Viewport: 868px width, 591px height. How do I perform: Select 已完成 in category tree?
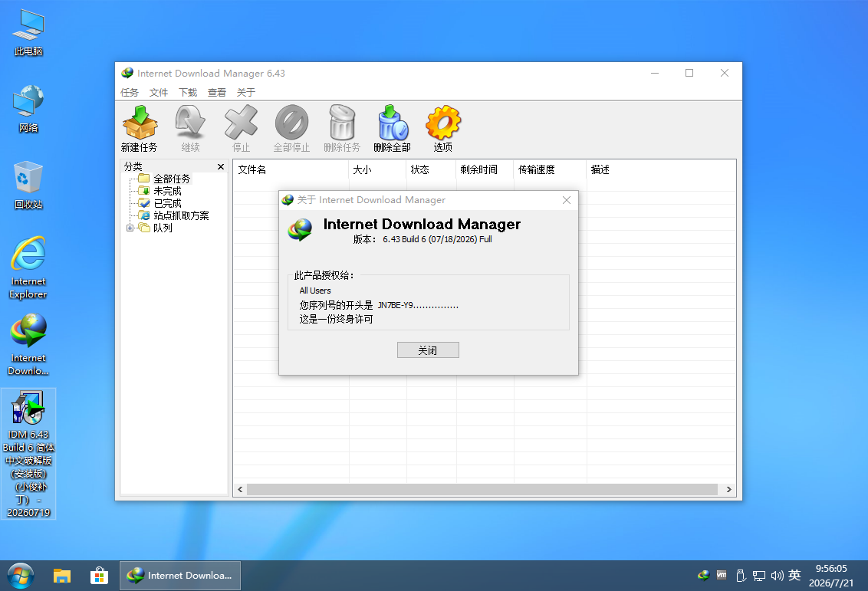pyautogui.click(x=167, y=203)
